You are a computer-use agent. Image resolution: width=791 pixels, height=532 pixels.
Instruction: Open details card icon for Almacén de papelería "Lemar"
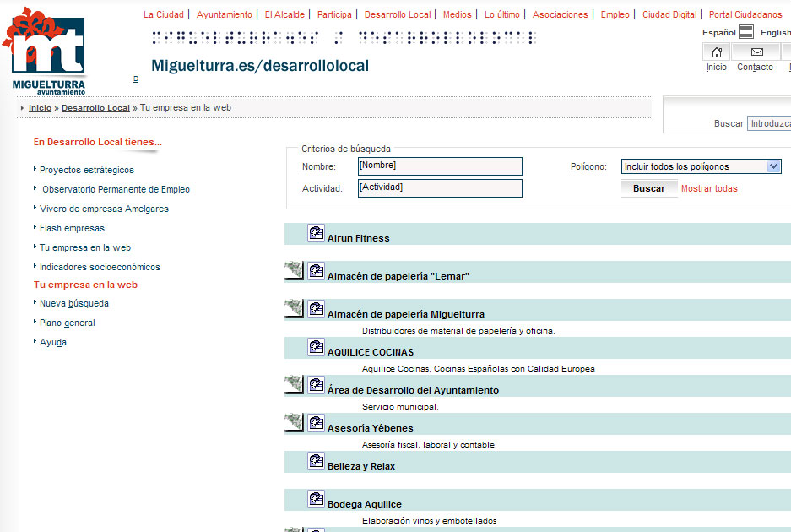pyautogui.click(x=316, y=270)
